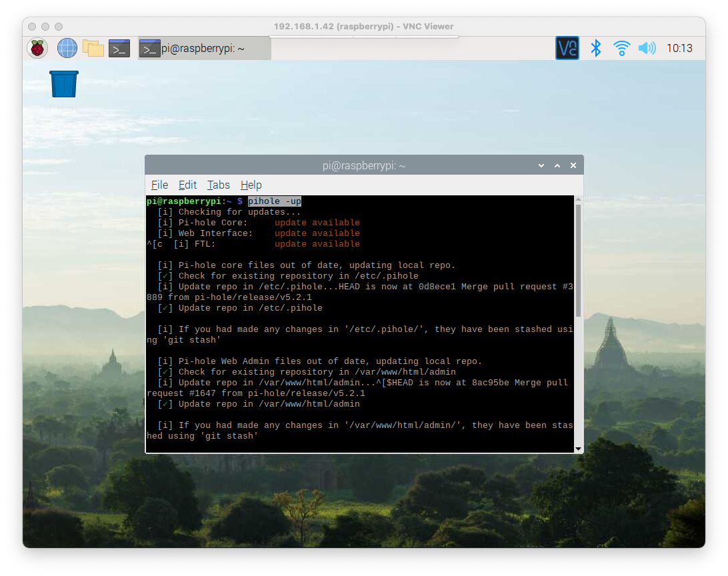Click the terminal vertical scrollbar thumb

coord(578,260)
